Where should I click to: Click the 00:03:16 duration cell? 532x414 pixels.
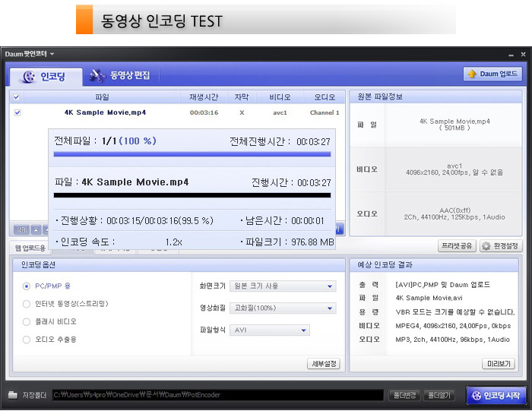click(x=204, y=112)
